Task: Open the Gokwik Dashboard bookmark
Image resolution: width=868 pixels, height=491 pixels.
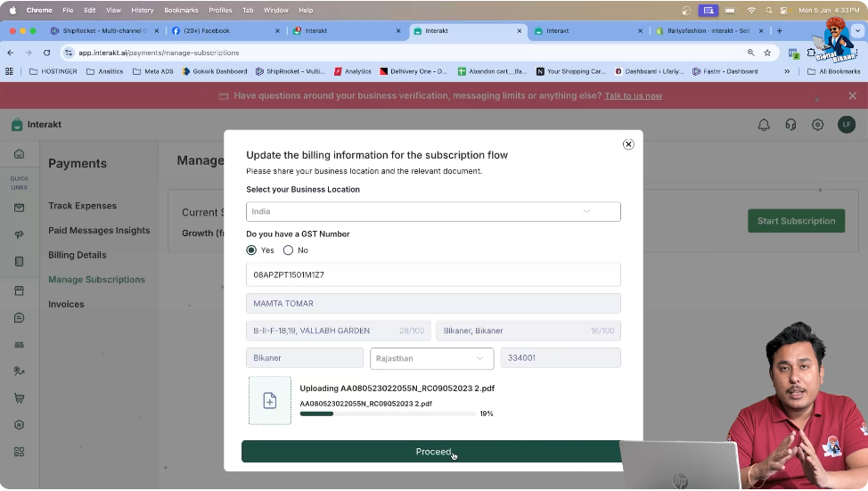Action: click(x=215, y=71)
